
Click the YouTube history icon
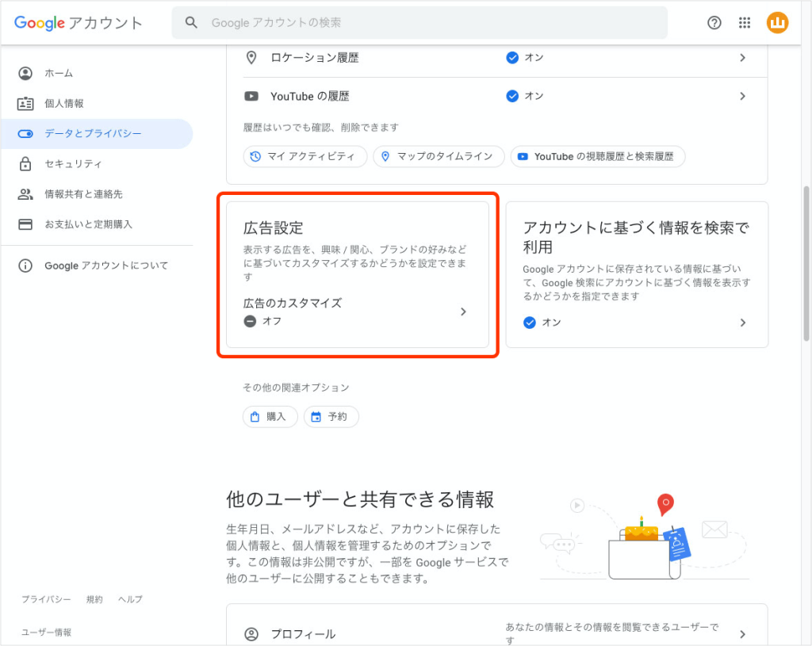click(x=251, y=96)
